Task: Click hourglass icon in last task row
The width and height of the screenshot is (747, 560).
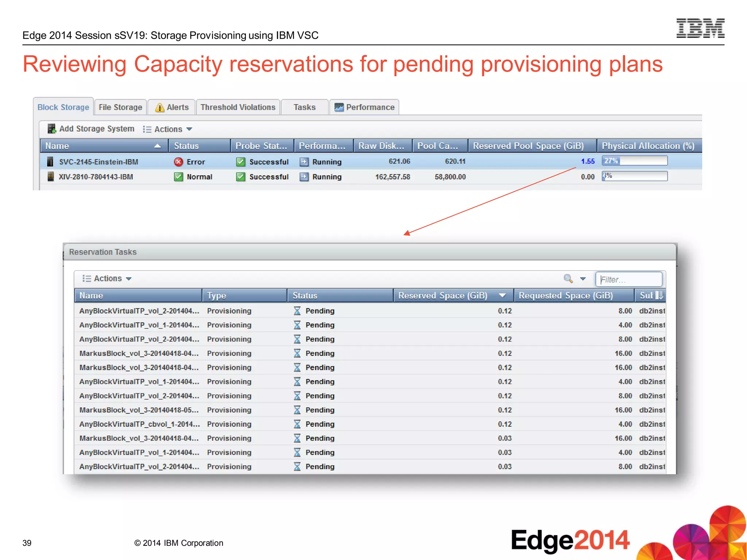Action: point(297,466)
